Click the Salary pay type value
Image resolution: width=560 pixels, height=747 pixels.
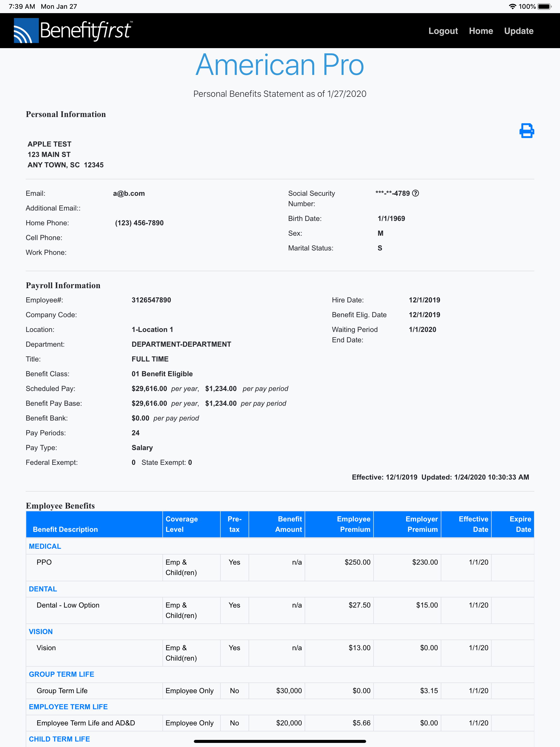[x=142, y=447]
